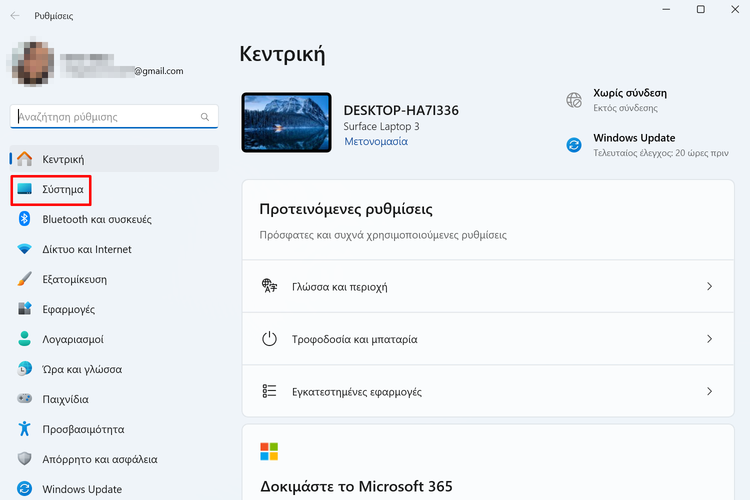750x500 pixels.
Task: Click the back arrow icon
Action: click(x=15, y=16)
